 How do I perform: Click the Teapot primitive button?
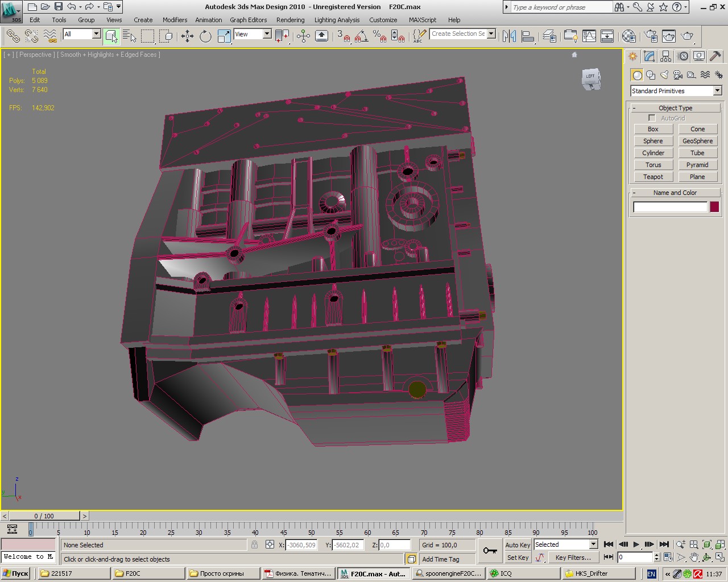pos(653,177)
